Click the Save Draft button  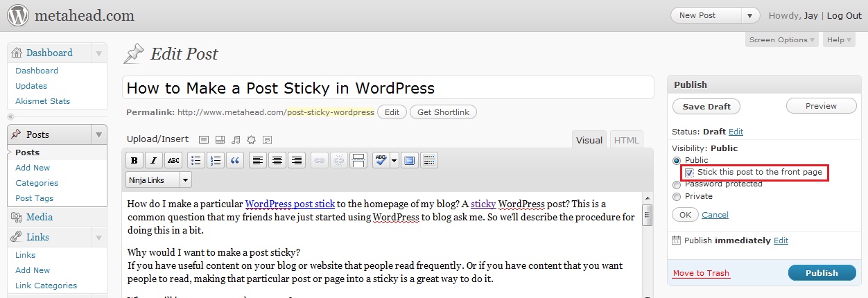706,107
